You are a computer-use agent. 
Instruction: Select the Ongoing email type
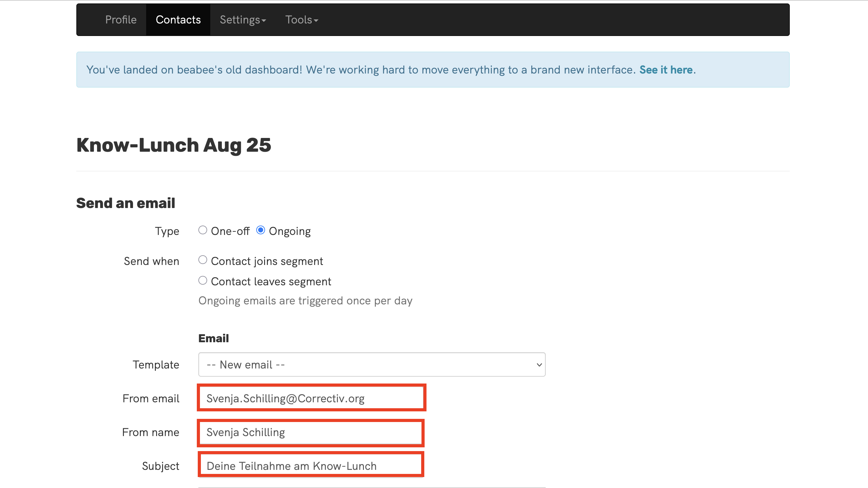[260, 230]
